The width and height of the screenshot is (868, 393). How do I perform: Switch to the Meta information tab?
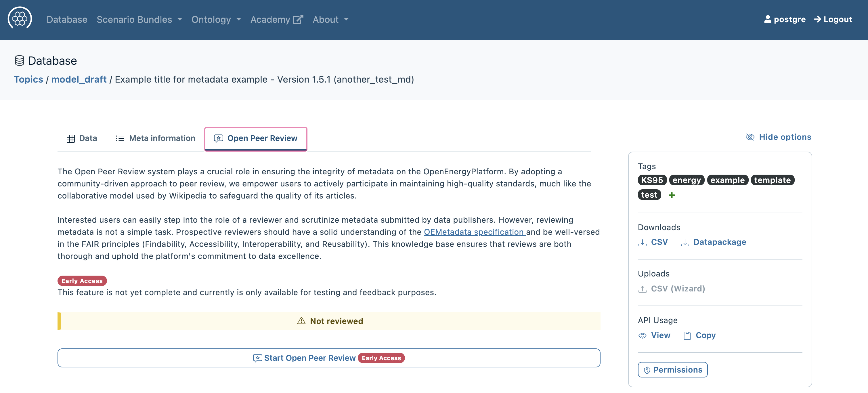[x=155, y=138]
